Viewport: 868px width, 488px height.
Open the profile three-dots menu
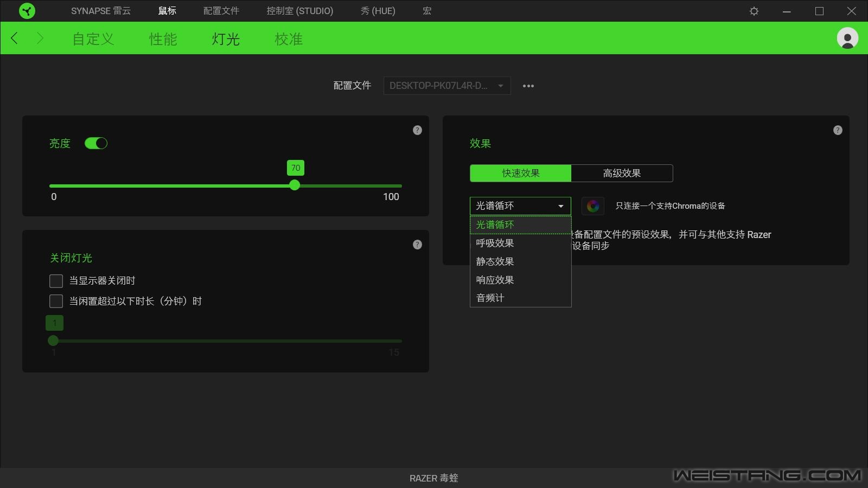pyautogui.click(x=528, y=86)
